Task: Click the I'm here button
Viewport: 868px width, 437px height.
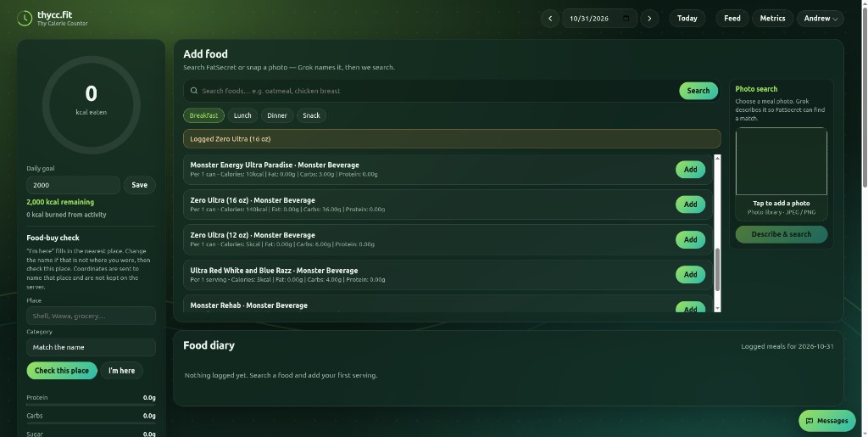Action: point(122,371)
